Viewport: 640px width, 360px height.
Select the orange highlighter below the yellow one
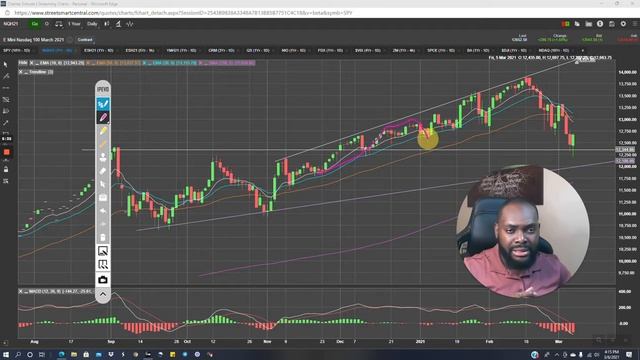[103, 144]
